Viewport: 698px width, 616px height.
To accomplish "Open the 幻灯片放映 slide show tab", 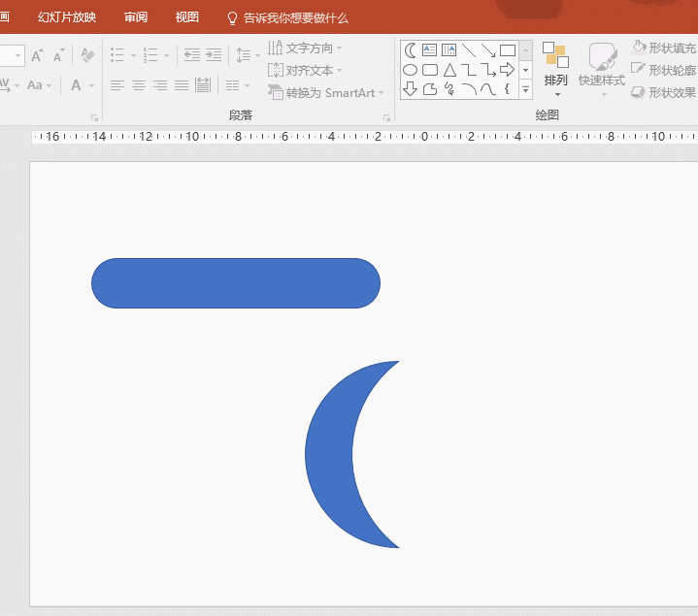I will click(x=67, y=17).
